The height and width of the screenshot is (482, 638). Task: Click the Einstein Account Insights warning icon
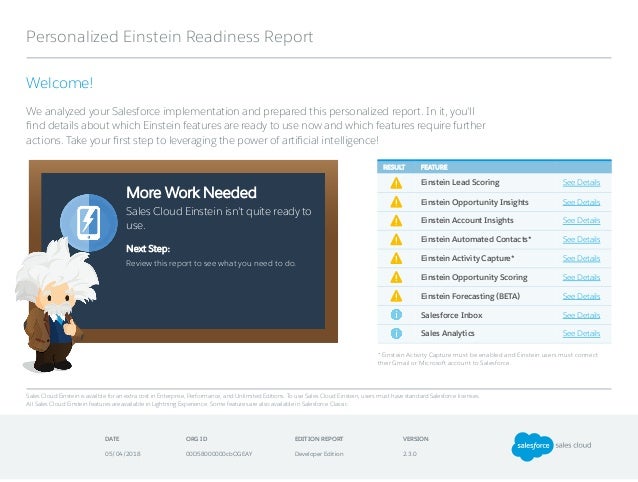coord(396,221)
